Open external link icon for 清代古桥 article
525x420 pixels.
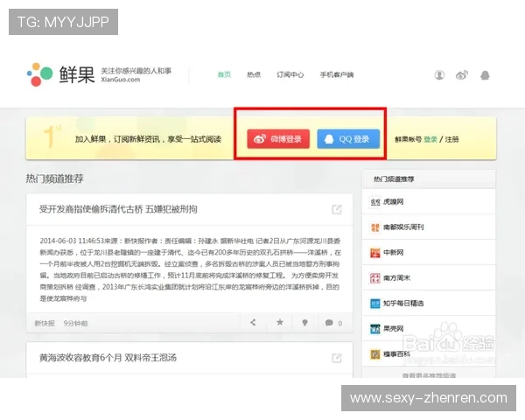click(337, 210)
